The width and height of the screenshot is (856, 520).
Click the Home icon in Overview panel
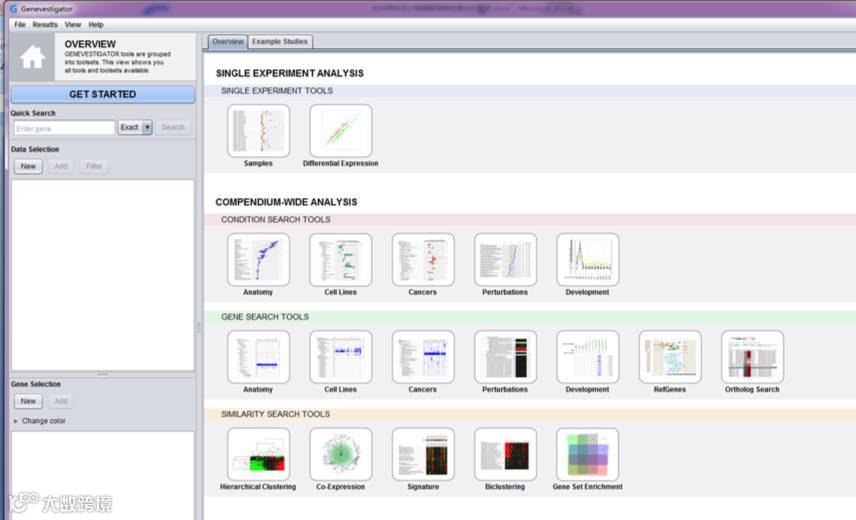[32, 57]
